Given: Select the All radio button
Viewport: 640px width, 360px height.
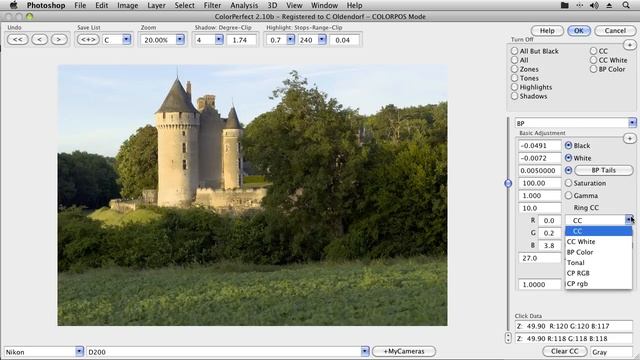Looking at the screenshot, I should click(514, 60).
